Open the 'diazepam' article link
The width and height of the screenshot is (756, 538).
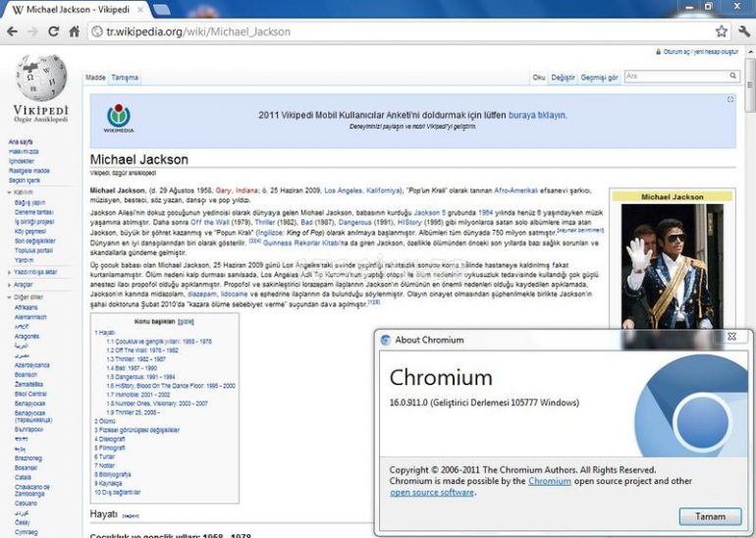click(x=202, y=295)
